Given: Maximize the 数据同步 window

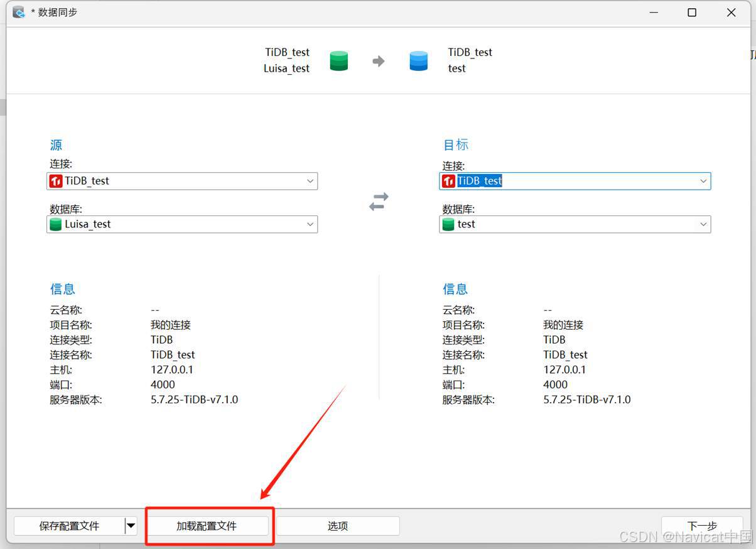Looking at the screenshot, I should click(x=692, y=13).
